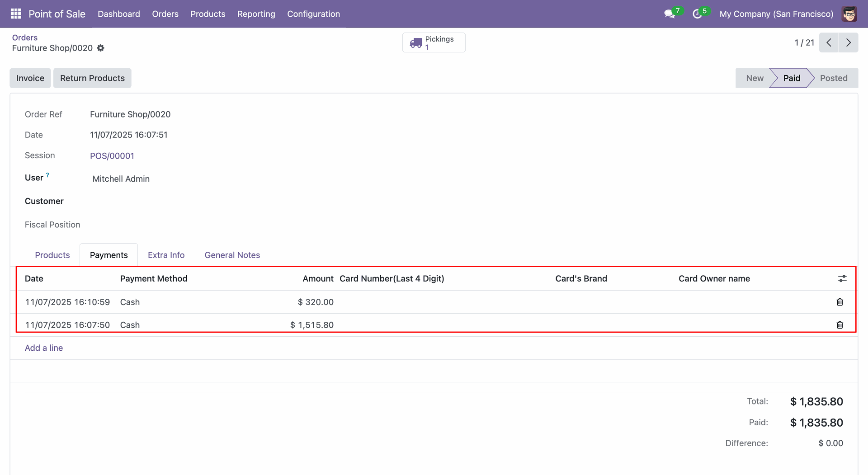Go to the previous order record
Viewport: 868px width, 475px height.
click(x=829, y=42)
